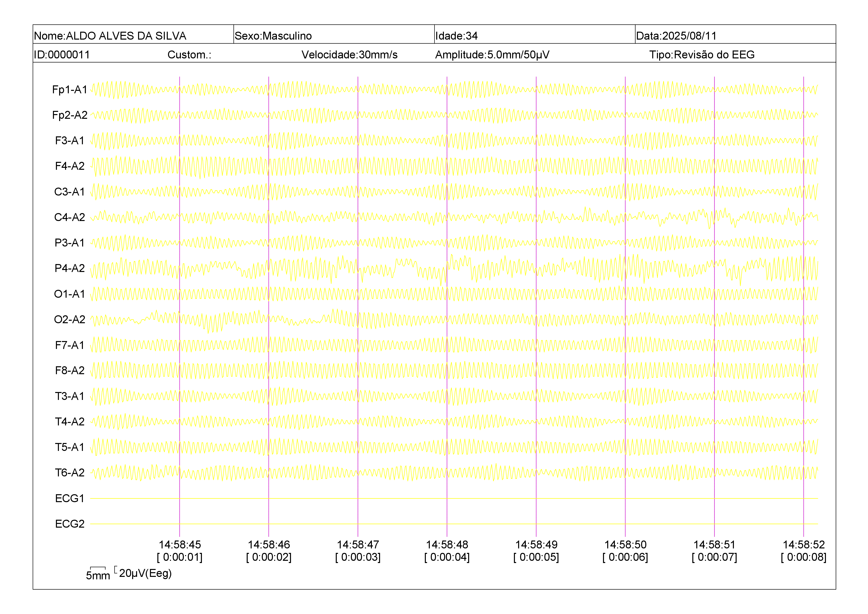This screenshot has height=614, width=868.
Task: Select the F8-A2 channel label
Action: tap(70, 370)
